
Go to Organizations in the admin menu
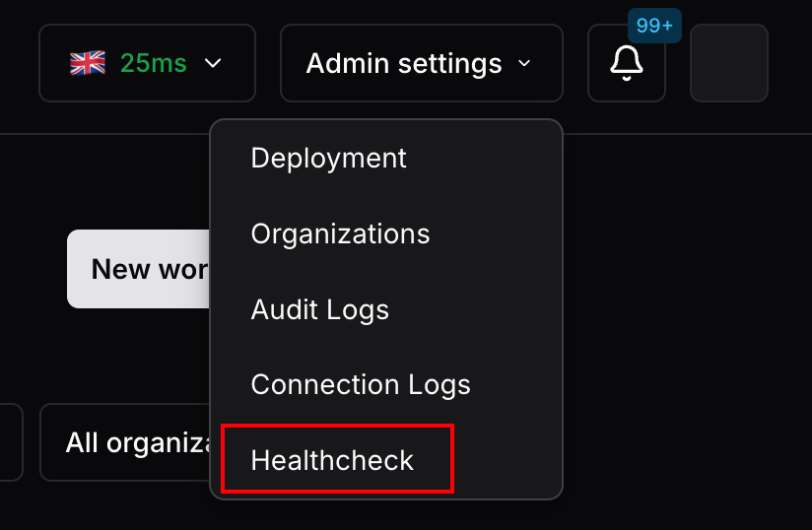coord(340,233)
